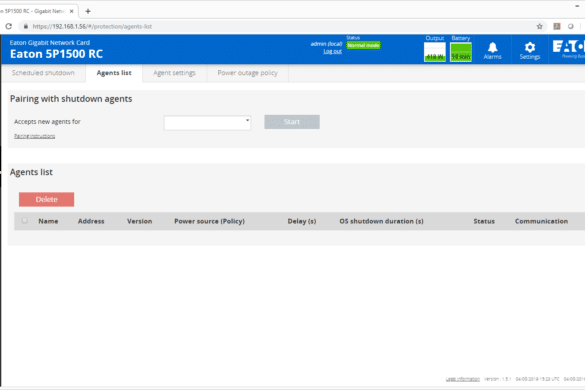Click the Output power indicator
585x390 pixels.
435,52
